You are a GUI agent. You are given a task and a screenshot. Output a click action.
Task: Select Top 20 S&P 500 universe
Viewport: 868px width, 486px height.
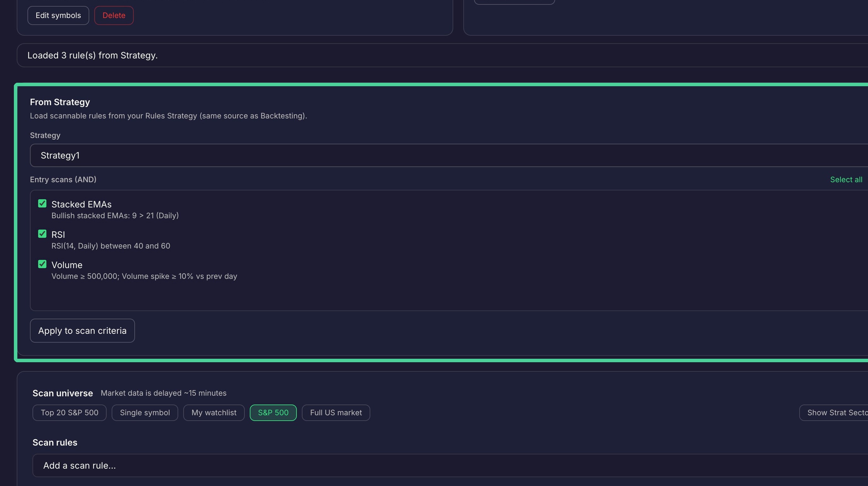coord(69,412)
